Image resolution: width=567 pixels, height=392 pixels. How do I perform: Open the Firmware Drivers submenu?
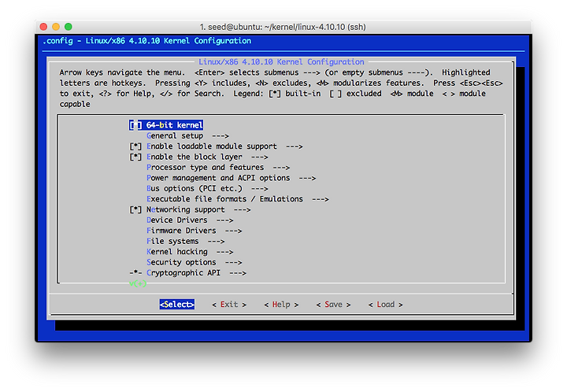195,231
